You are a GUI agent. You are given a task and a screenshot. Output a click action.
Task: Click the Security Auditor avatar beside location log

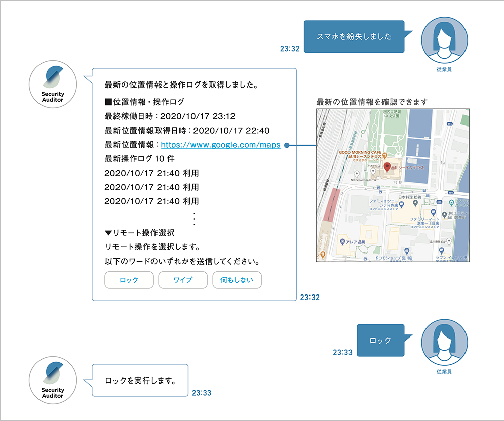pos(53,85)
